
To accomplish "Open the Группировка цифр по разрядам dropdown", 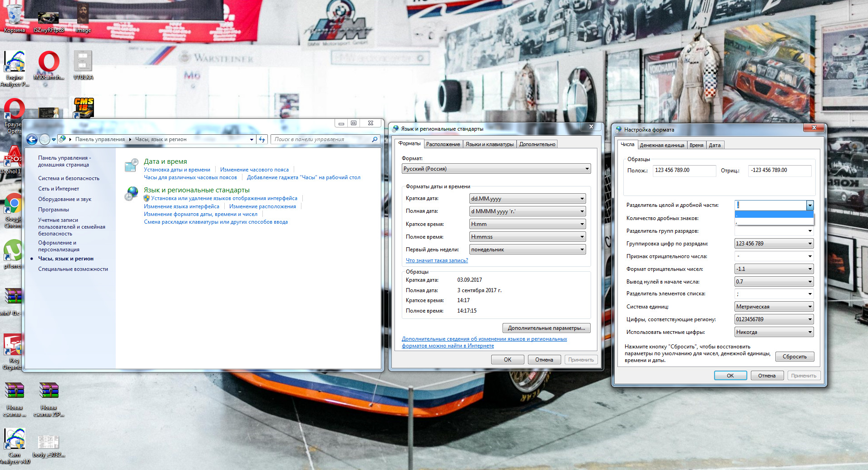I will tap(774, 244).
